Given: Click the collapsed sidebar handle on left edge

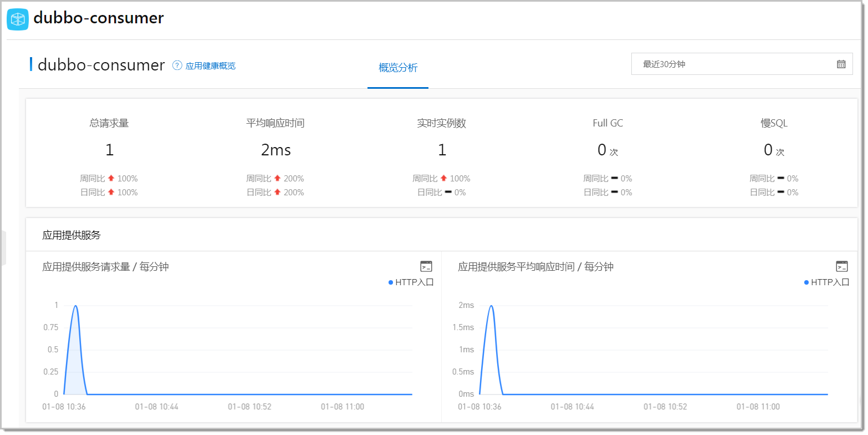Looking at the screenshot, I should (x=3, y=248).
